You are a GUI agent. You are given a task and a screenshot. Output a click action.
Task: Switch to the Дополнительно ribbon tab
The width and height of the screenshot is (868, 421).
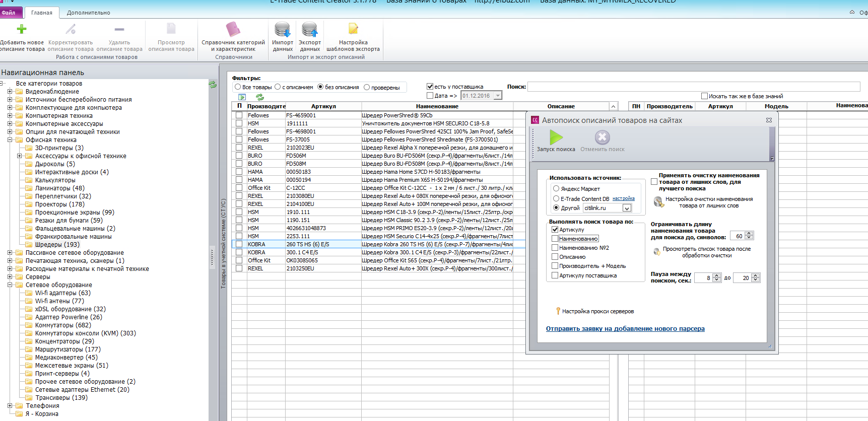89,13
